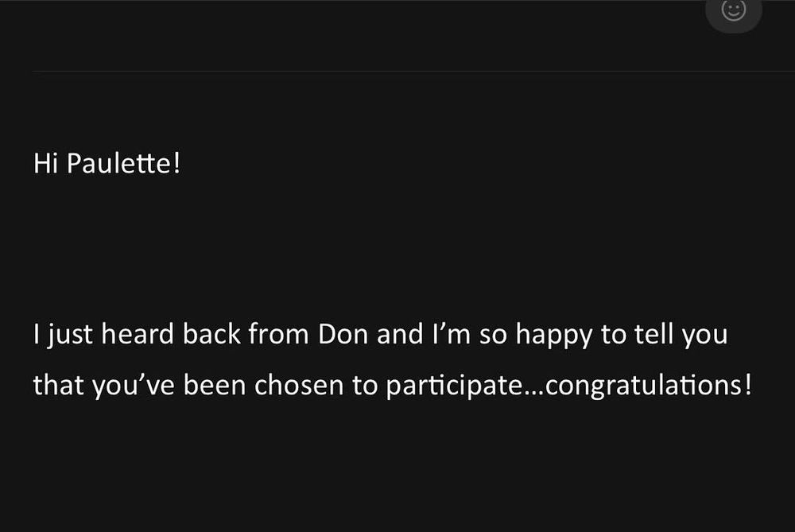Click the greeting "Hi Paulette!"
The image size is (795, 532).
(107, 163)
